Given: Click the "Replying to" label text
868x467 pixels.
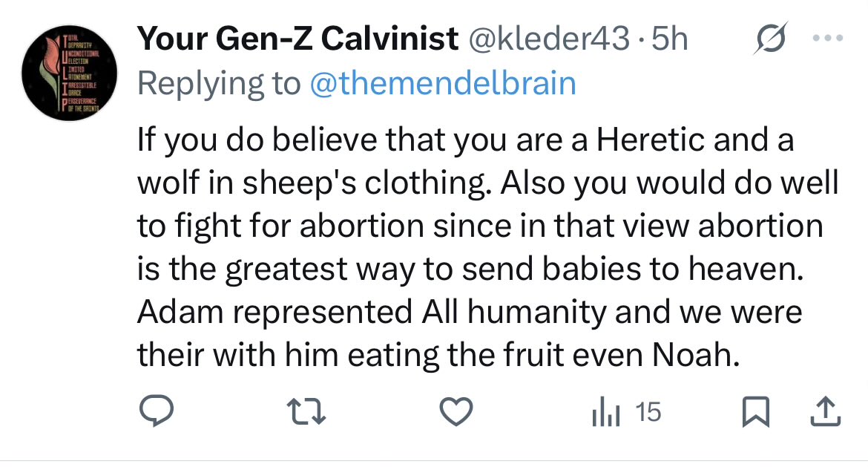Looking at the screenshot, I should (219, 83).
